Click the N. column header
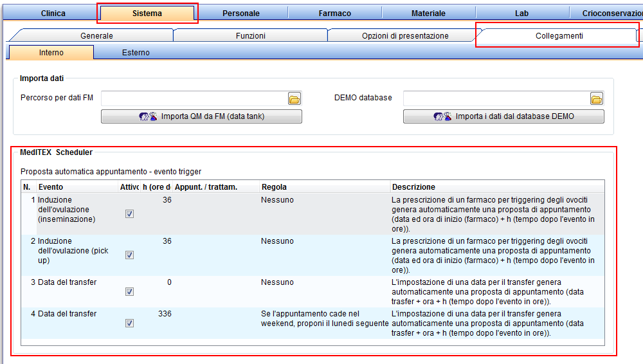The height and width of the screenshot is (364, 643). click(29, 187)
